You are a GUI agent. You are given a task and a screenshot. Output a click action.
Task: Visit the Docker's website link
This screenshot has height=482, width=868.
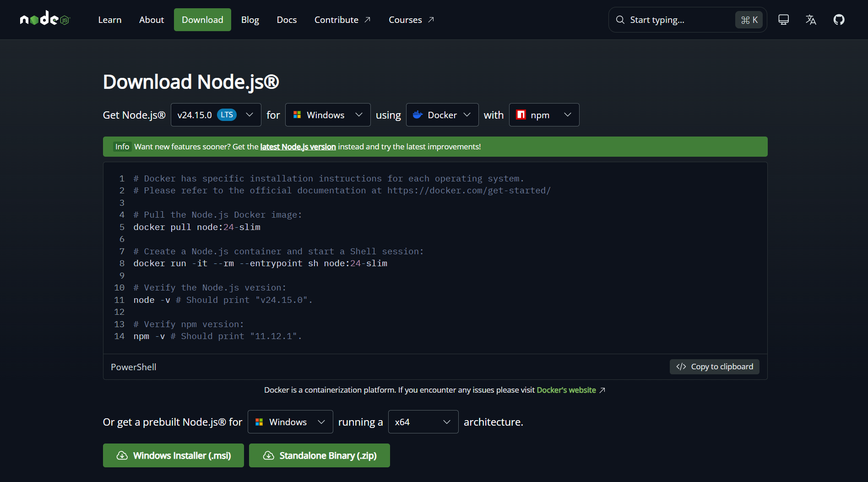566,390
